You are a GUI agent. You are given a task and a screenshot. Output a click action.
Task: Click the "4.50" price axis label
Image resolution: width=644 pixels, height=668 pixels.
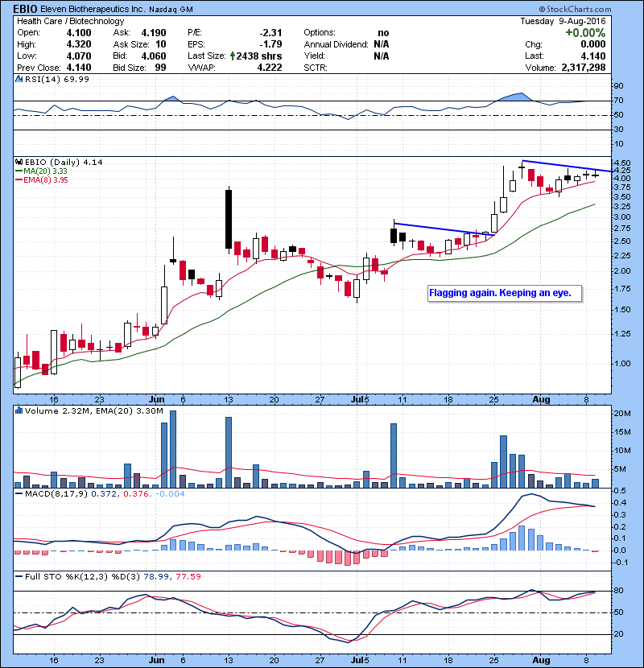point(622,163)
